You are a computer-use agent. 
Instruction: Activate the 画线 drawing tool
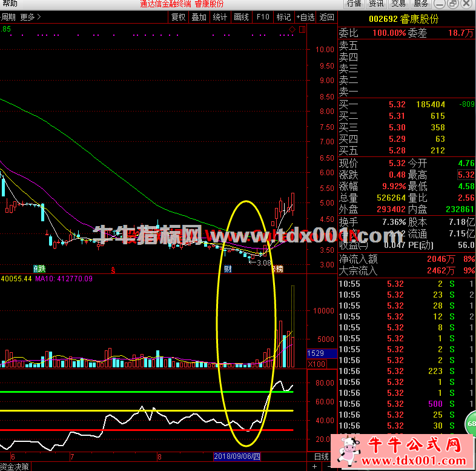[242, 18]
